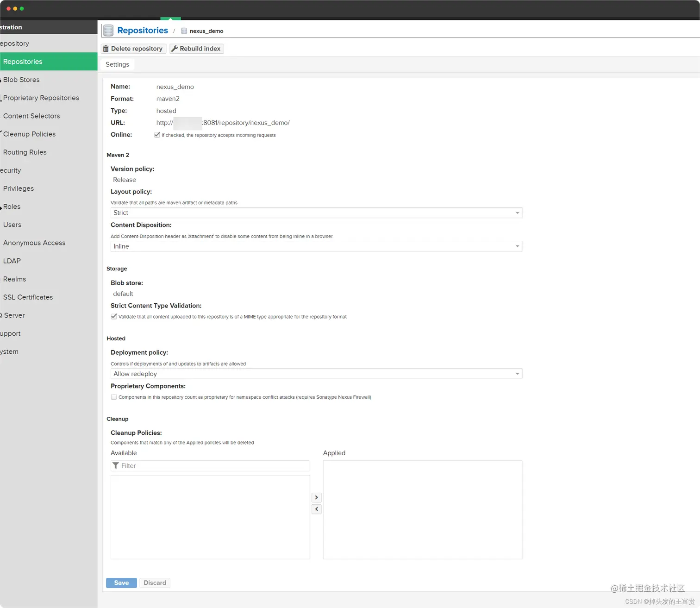Viewport: 700px width, 608px height.
Task: Expand the Support section in sidebar
Action: (x=49, y=333)
